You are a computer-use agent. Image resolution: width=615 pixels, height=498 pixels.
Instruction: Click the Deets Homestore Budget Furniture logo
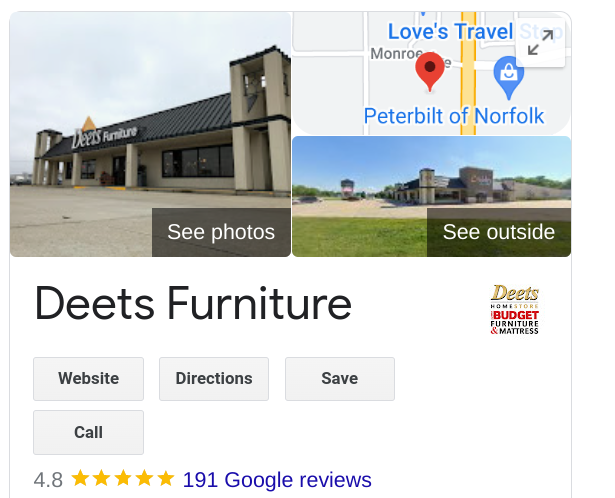coord(514,309)
